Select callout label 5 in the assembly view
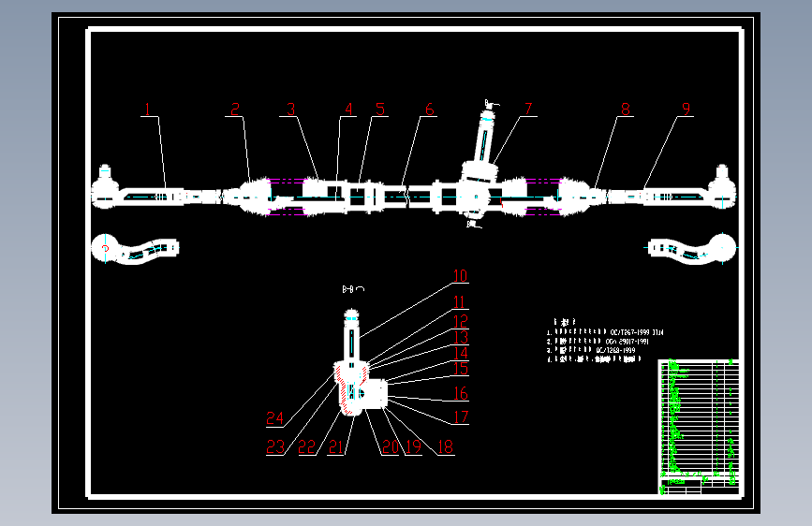The height and width of the screenshot is (526, 812). 380,110
